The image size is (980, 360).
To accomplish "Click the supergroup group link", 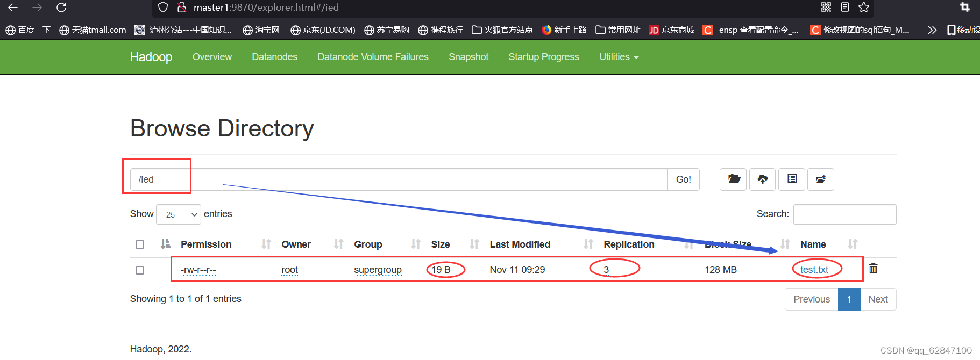I will click(x=378, y=270).
